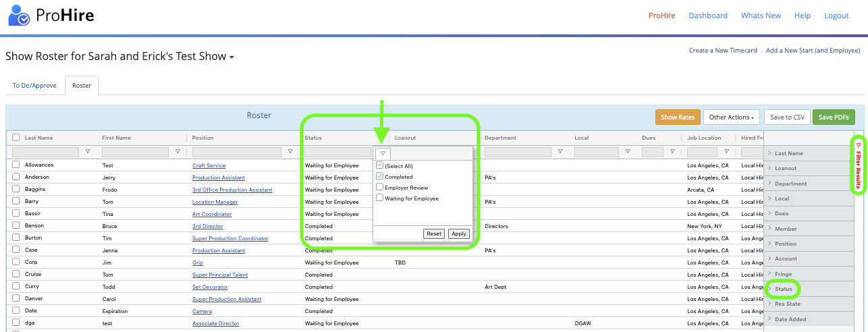The image size is (868, 332).
Task: Open the Other Actions dropdown
Action: coord(732,117)
